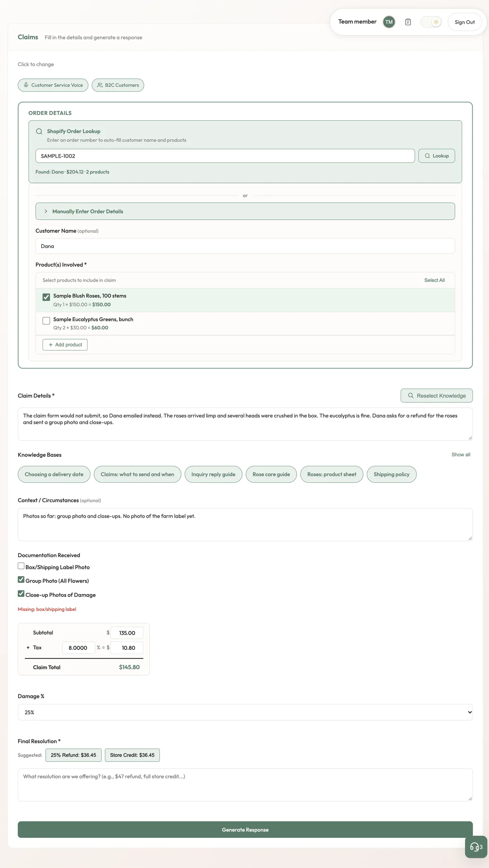Uncheck Group Photo (All Flowers)

pos(21,580)
